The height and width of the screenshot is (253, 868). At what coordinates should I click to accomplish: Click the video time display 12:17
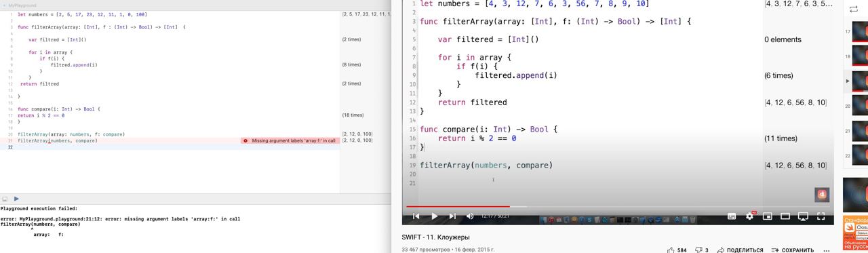click(495, 216)
